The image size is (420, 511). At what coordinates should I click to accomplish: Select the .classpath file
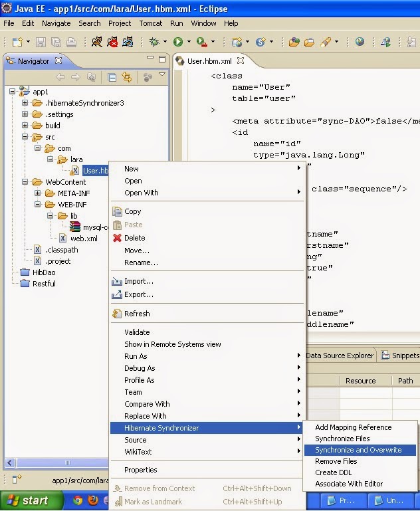(x=62, y=250)
